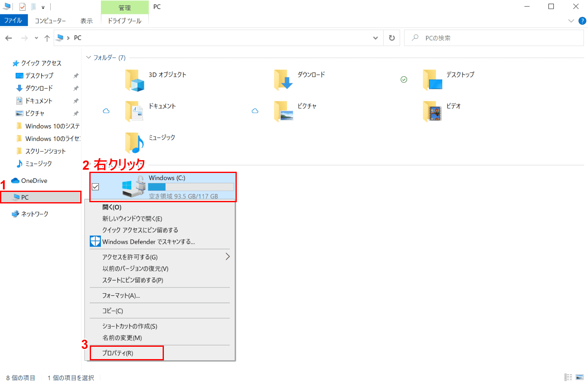
Task: Select ネットワーク in the navigation pane
Action: pyautogui.click(x=30, y=214)
